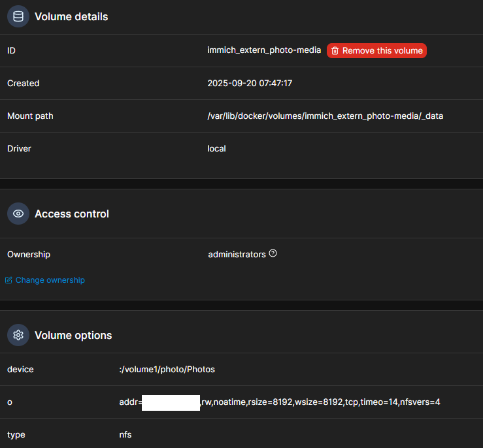
Task: Click the database icon beside Volume details
Action: 18,17
